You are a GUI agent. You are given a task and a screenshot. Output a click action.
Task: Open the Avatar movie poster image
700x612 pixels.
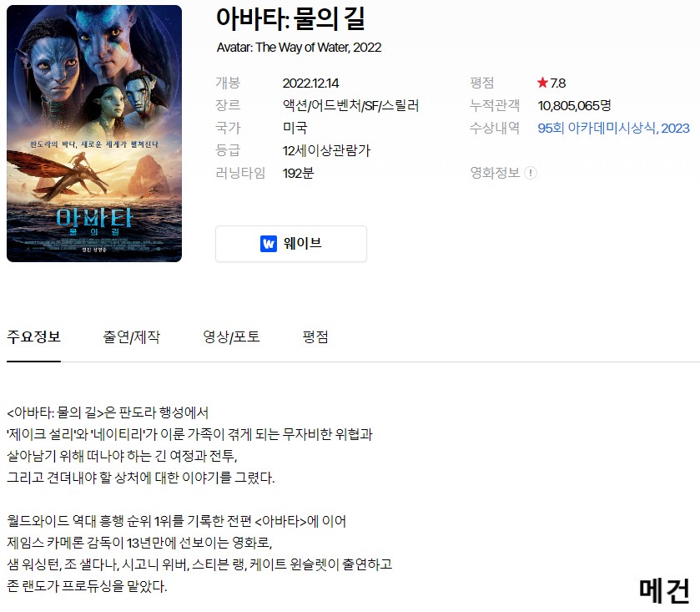[x=94, y=134]
